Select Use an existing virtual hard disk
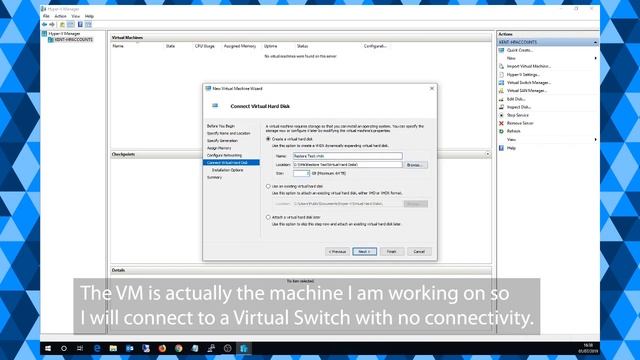 tap(268, 186)
